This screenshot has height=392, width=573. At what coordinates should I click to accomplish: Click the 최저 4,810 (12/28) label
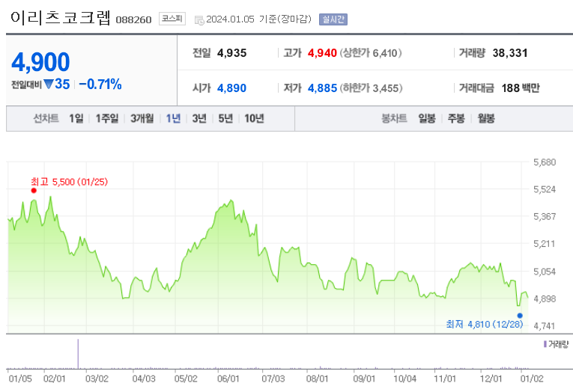pyautogui.click(x=485, y=324)
